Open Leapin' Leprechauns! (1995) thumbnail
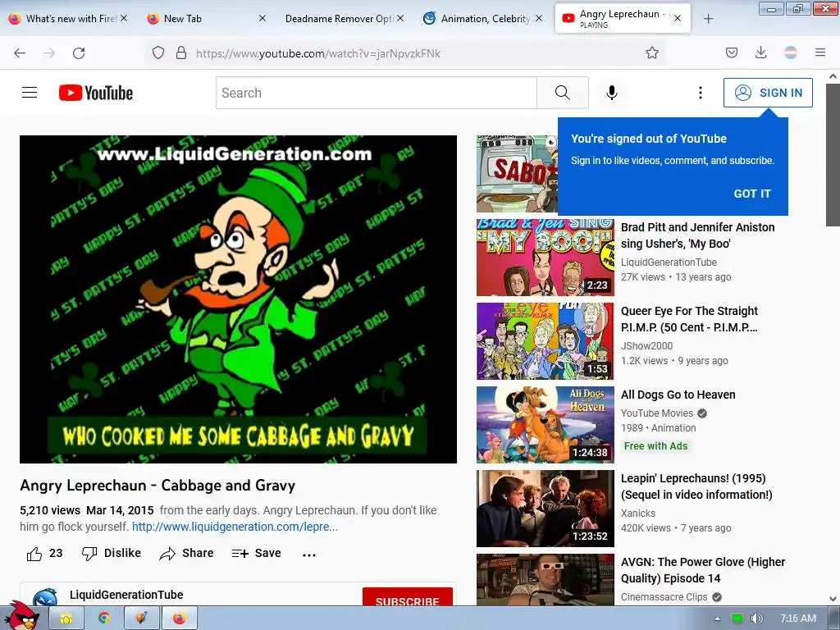The image size is (840, 630). [545, 509]
